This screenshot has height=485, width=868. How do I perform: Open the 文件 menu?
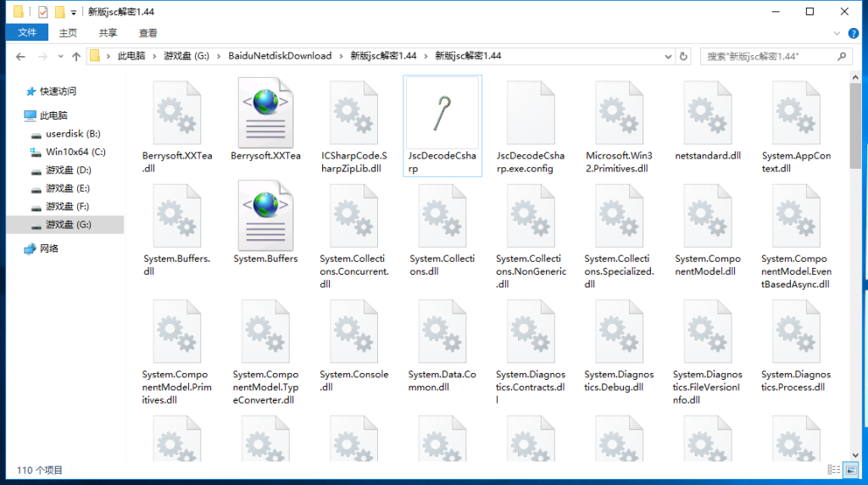[x=27, y=33]
